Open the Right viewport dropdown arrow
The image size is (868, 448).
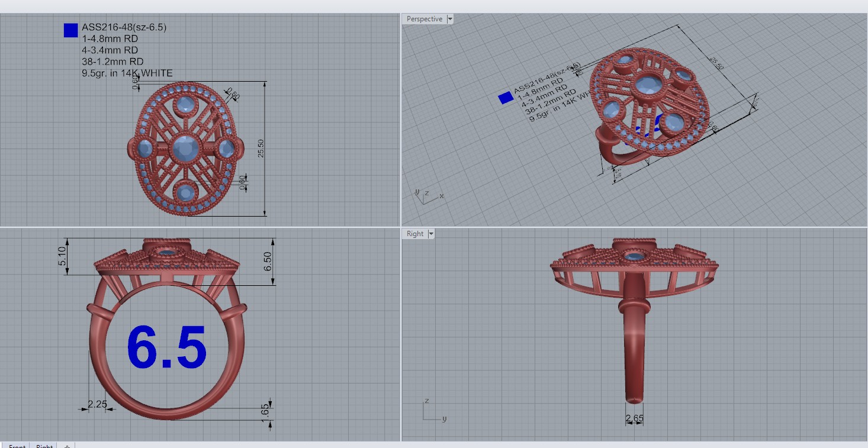click(431, 234)
